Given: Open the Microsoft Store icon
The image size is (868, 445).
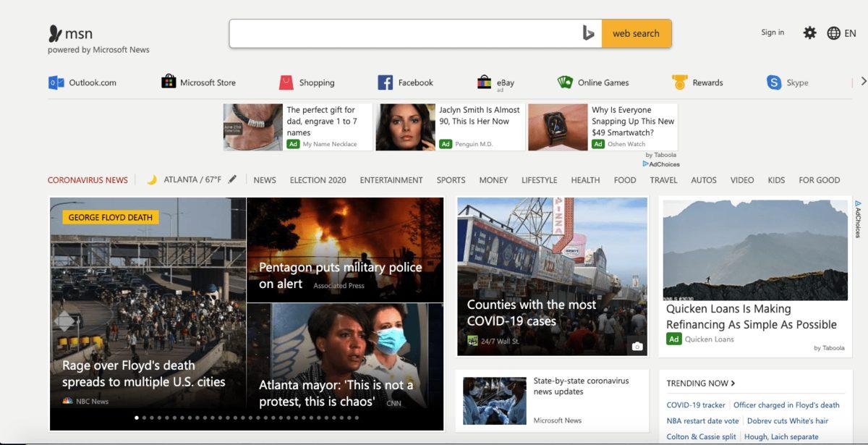Looking at the screenshot, I should (x=169, y=82).
